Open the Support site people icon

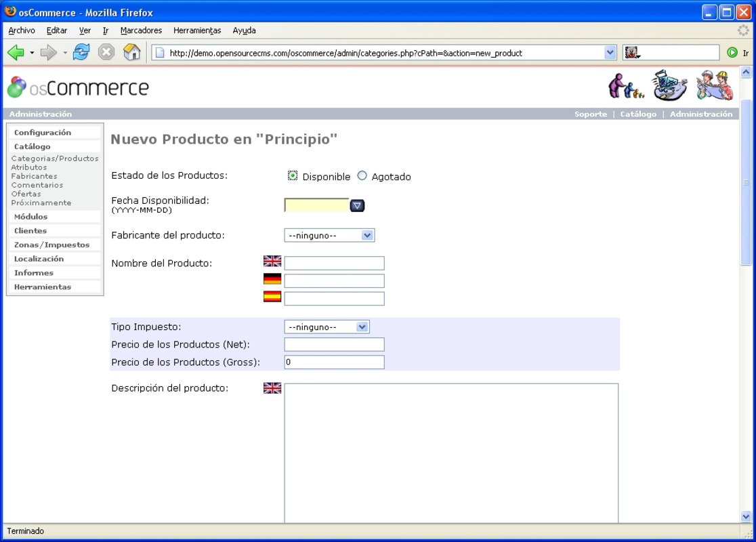click(x=626, y=86)
